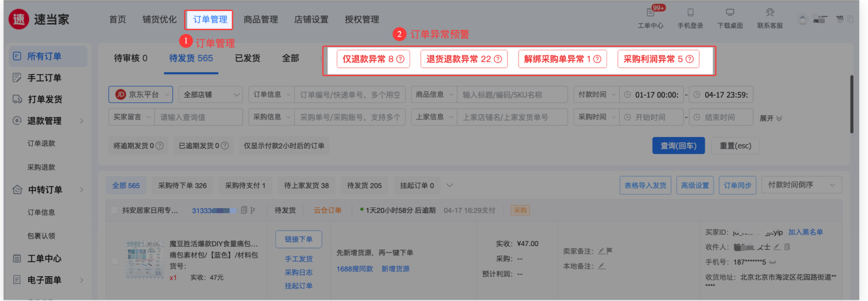Screen dimensions: 868x301
Task: Click the 订单编号/快递单号 input field
Action: tap(350, 95)
